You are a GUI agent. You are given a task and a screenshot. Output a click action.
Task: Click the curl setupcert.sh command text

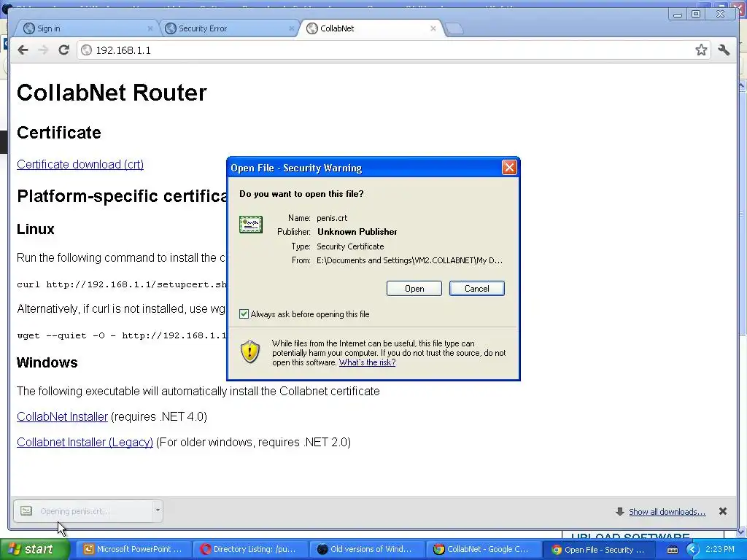tap(122, 285)
